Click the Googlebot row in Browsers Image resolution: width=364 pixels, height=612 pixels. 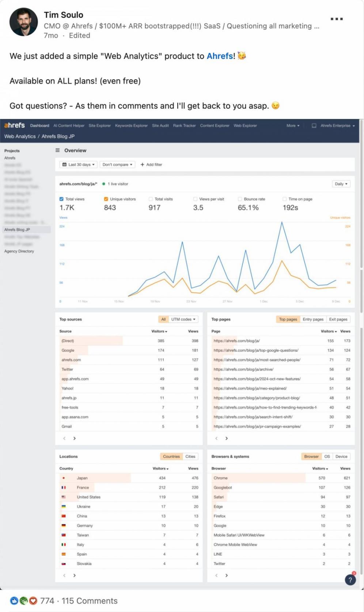tap(281, 487)
